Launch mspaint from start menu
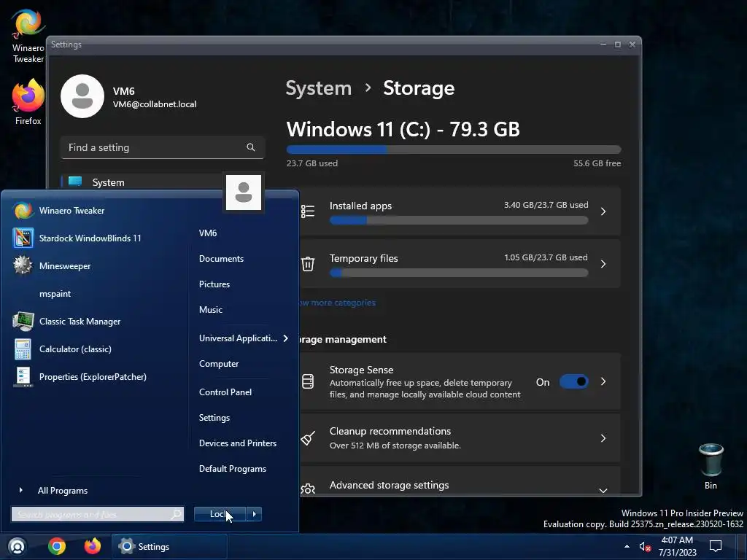The width and height of the screenshot is (747, 560). [x=96, y=294]
